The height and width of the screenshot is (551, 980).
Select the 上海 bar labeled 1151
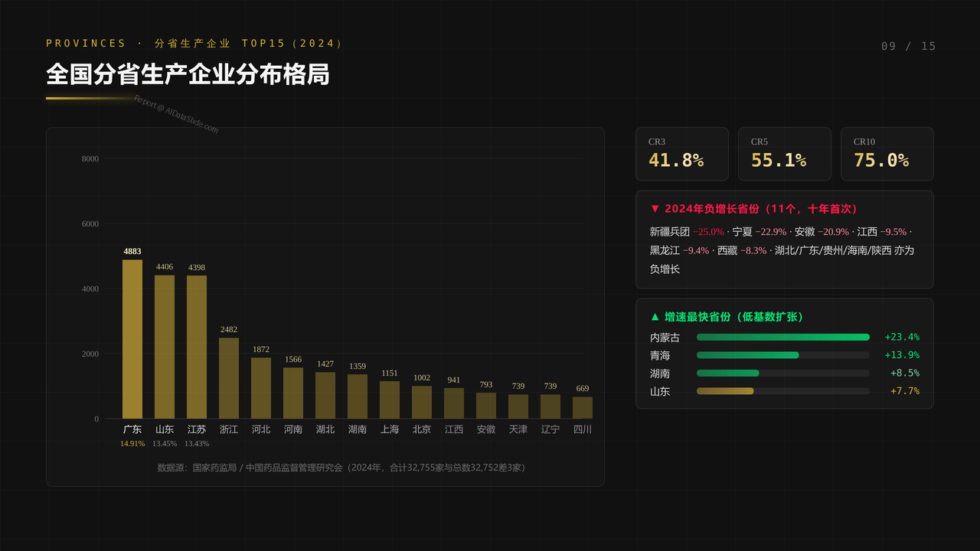pyautogui.click(x=390, y=400)
